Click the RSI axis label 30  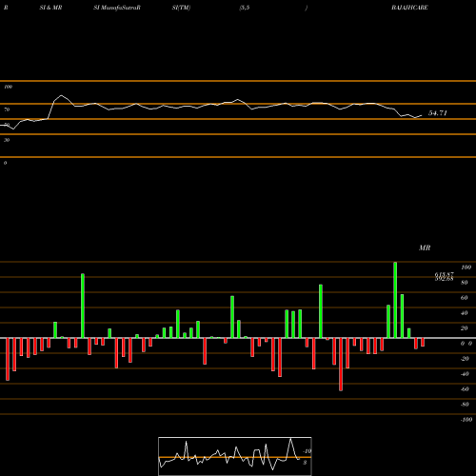[x=7, y=140]
